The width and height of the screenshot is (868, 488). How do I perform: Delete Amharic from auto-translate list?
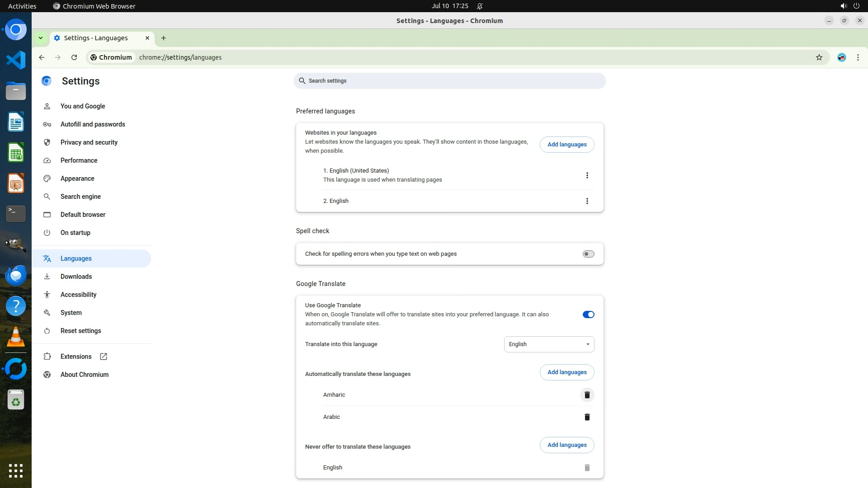pyautogui.click(x=587, y=395)
